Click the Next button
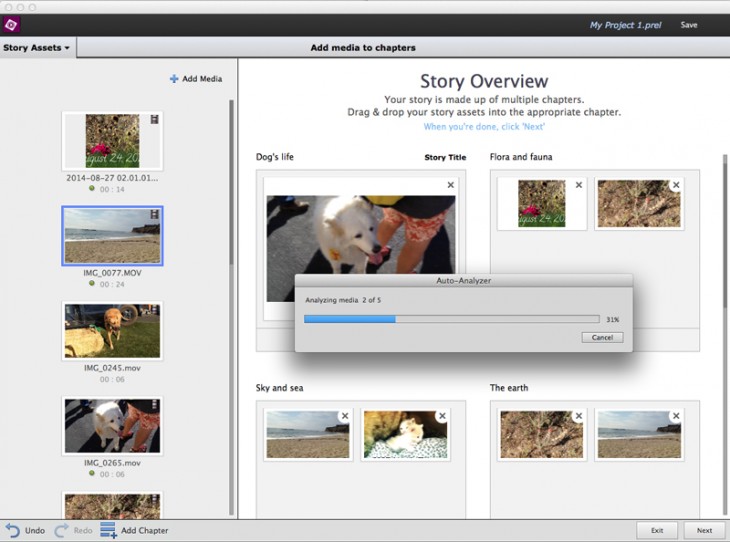 click(704, 530)
